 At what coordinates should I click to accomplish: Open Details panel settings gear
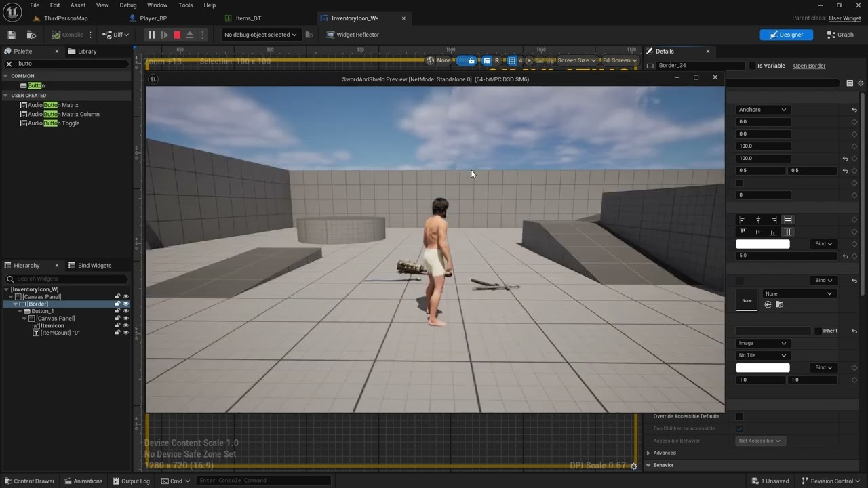click(861, 83)
